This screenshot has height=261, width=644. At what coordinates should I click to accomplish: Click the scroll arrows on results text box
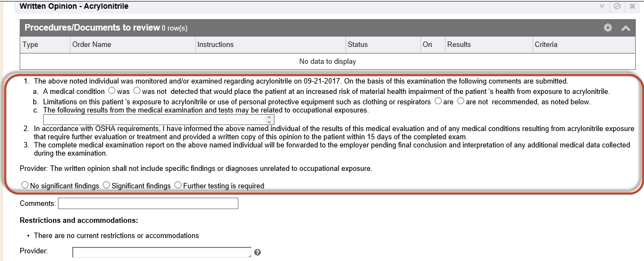[x=271, y=120]
